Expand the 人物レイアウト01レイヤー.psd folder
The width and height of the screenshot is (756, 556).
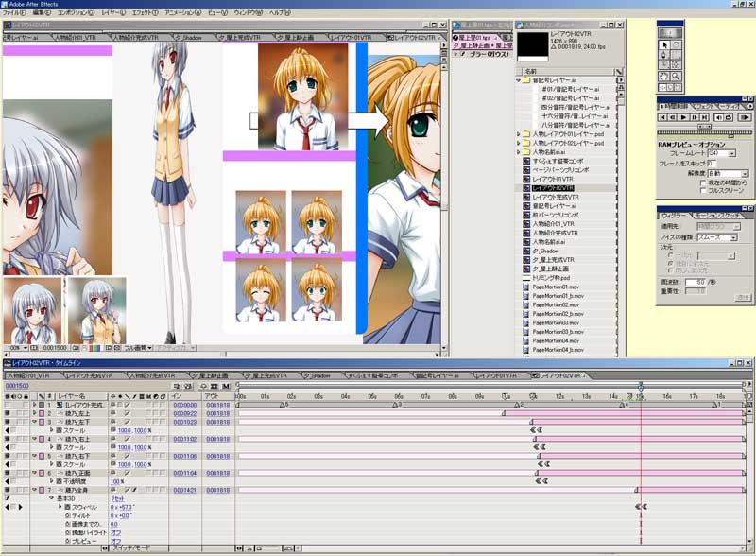click(518, 134)
